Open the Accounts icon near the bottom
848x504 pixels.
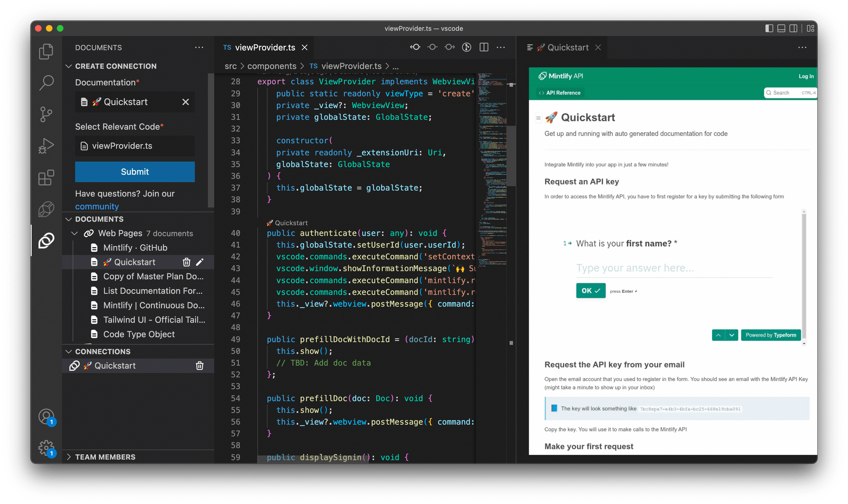(46, 416)
